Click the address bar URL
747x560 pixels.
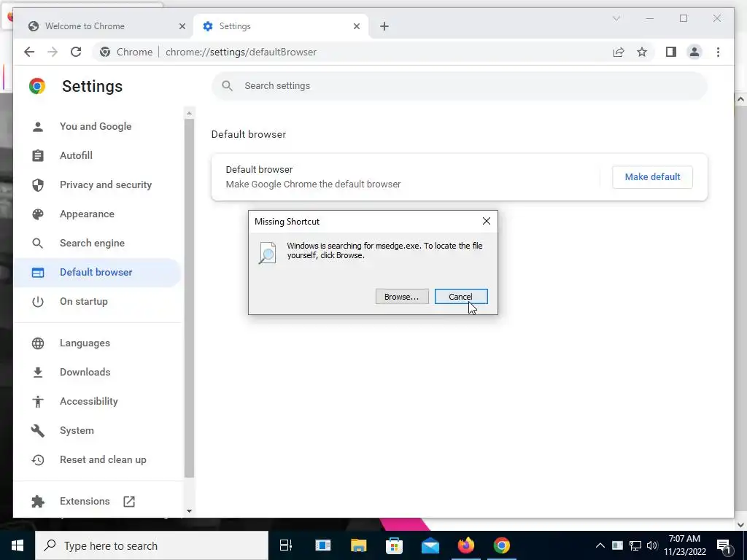pyautogui.click(x=241, y=52)
